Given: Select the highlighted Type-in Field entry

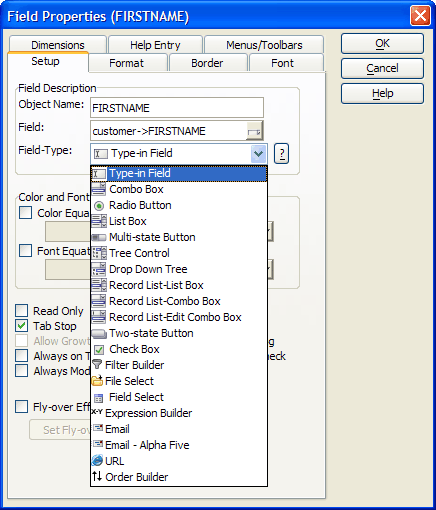Looking at the screenshot, I should coord(179,173).
